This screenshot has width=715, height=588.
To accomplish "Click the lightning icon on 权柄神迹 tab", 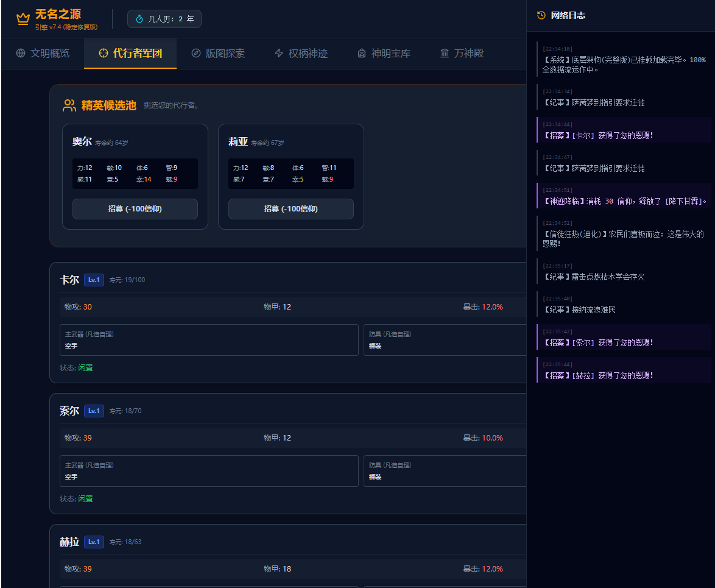I will [279, 53].
